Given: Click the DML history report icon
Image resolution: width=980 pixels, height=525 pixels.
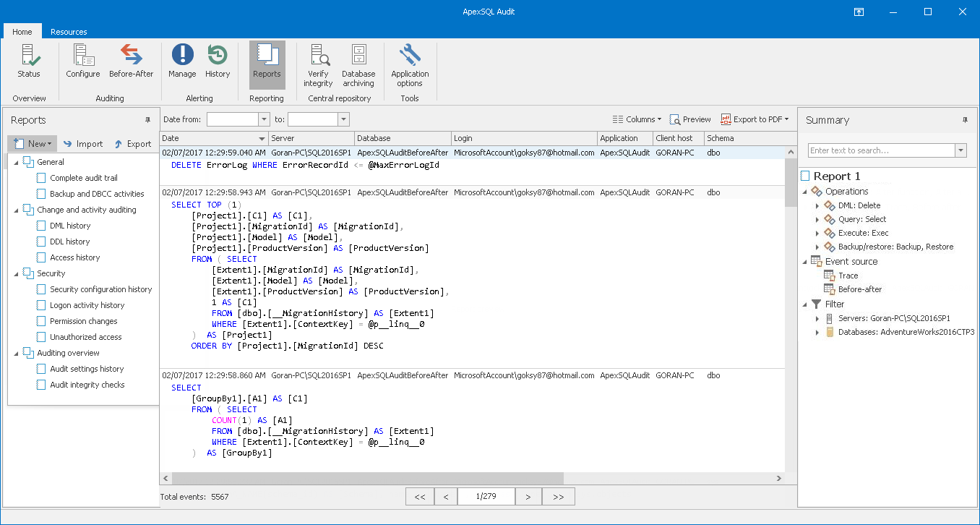Looking at the screenshot, I should [41, 226].
